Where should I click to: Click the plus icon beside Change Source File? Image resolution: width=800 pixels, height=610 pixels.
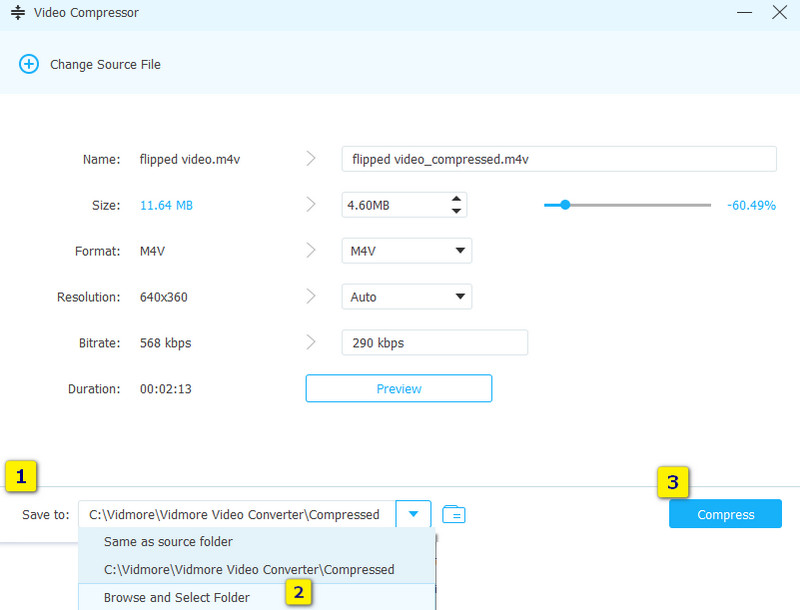click(x=27, y=64)
